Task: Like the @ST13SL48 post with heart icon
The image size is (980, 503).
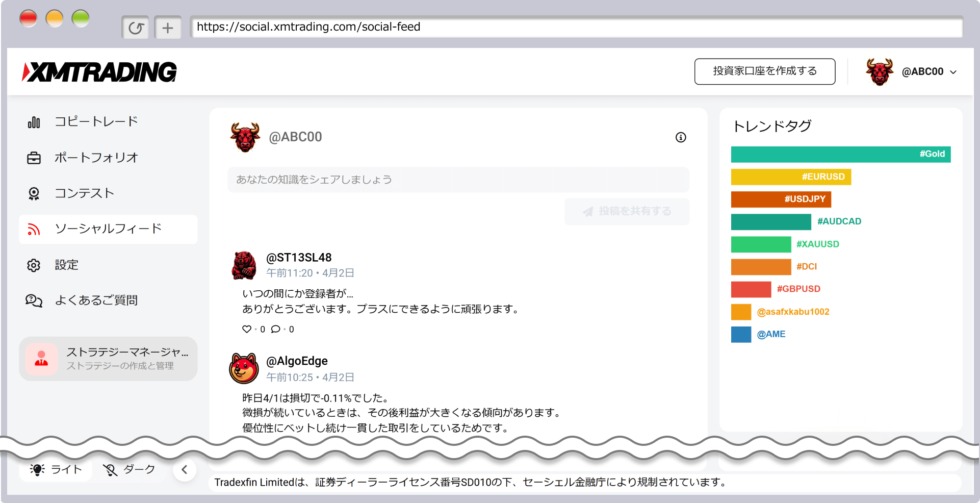Action: pyautogui.click(x=247, y=329)
